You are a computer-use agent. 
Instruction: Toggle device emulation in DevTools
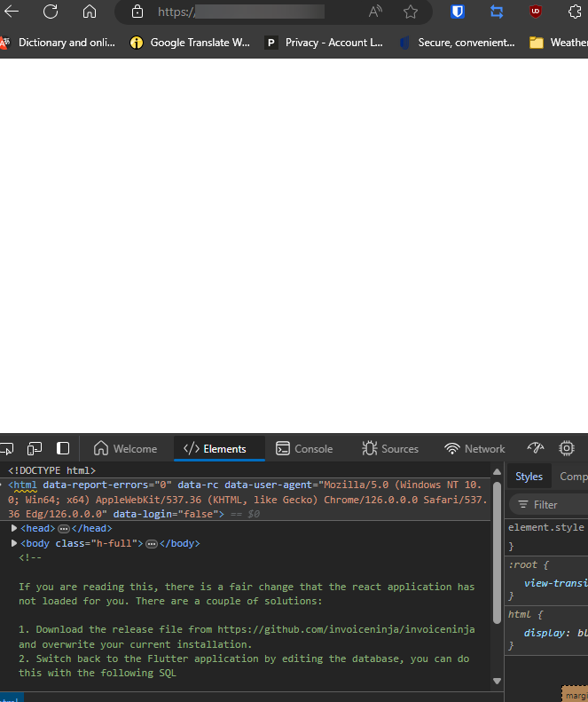pos(35,448)
